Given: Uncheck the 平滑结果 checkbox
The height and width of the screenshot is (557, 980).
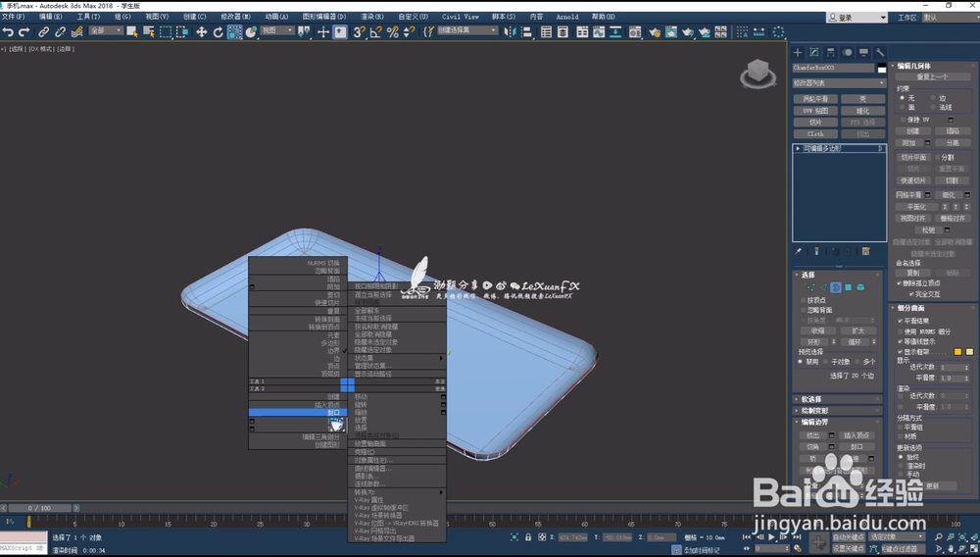Looking at the screenshot, I should (x=901, y=321).
